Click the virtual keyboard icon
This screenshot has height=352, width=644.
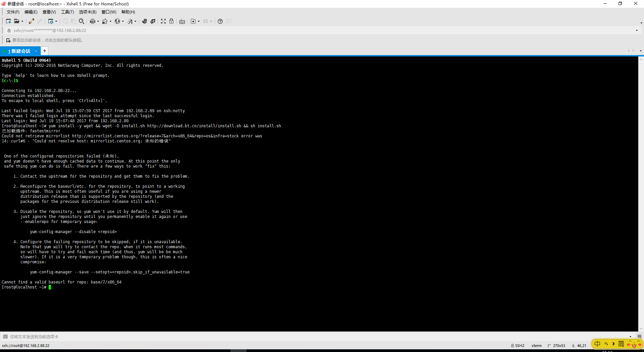click(182, 21)
